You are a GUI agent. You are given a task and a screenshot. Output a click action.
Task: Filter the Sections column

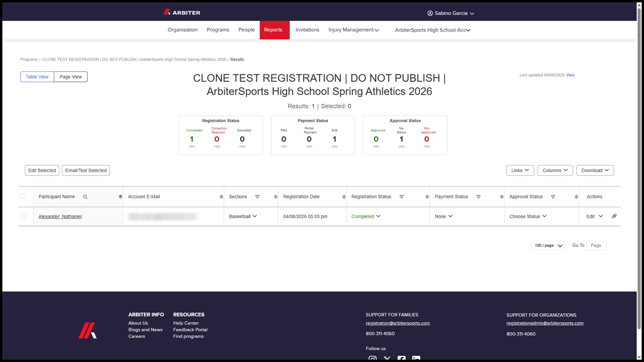pos(258,197)
